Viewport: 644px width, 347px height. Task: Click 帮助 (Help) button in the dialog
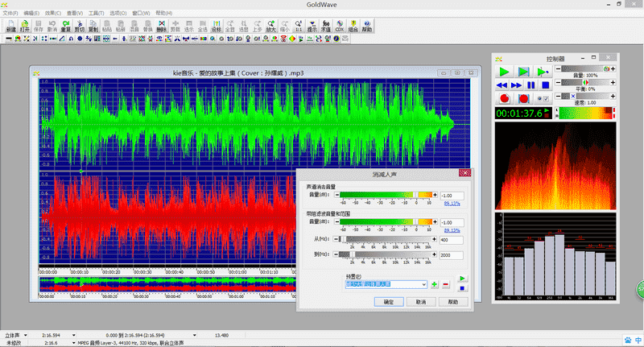tap(453, 302)
